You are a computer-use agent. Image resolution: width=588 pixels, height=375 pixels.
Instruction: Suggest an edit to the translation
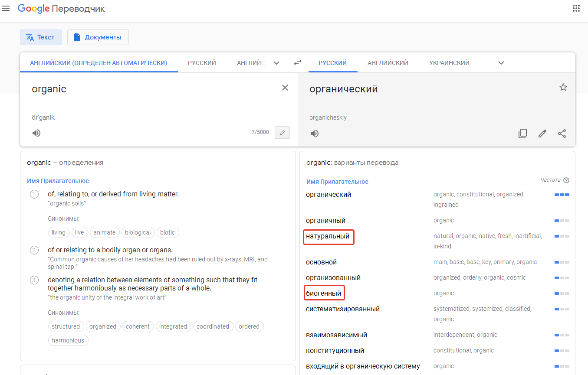542,134
